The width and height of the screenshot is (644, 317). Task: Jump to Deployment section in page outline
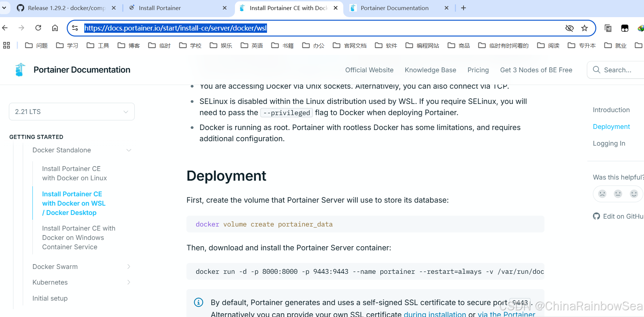click(611, 127)
